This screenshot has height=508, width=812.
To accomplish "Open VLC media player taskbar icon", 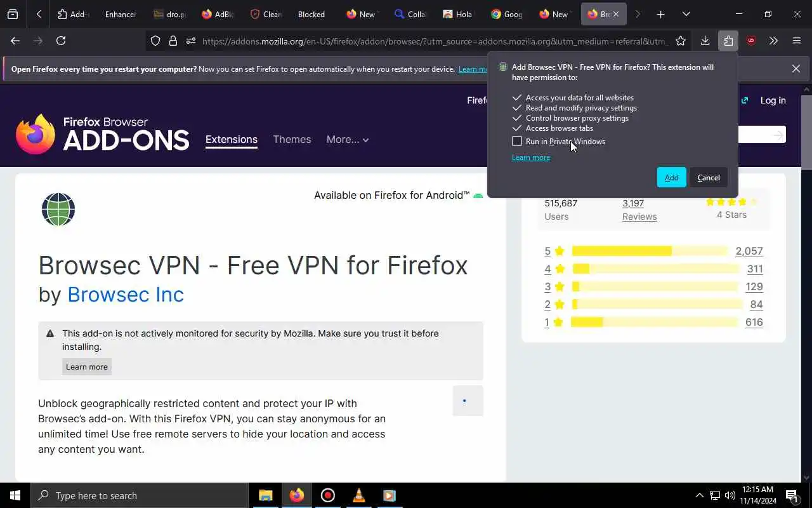I will click(358, 495).
